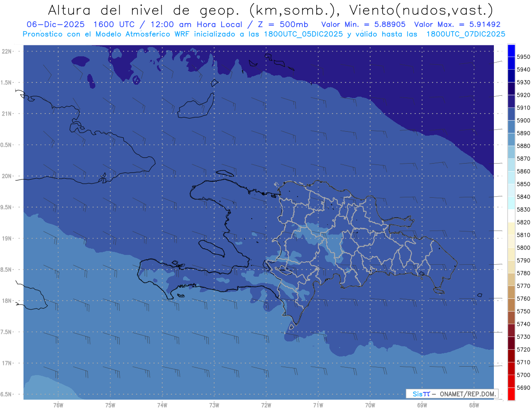Screen dimensions: 532x411
Task: Click the "5790" colorbar label
Action: [523, 260]
